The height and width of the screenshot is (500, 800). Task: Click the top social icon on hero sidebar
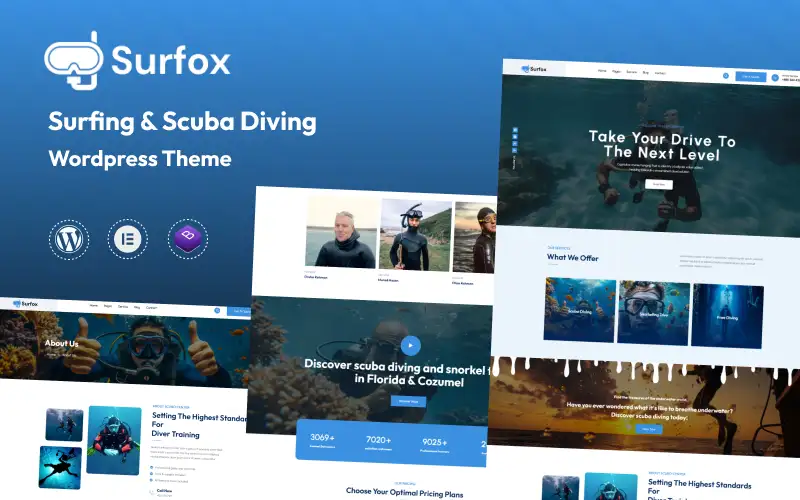515,130
